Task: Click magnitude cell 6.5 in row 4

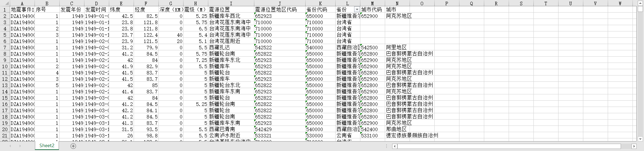Action: pyautogui.click(x=196, y=28)
